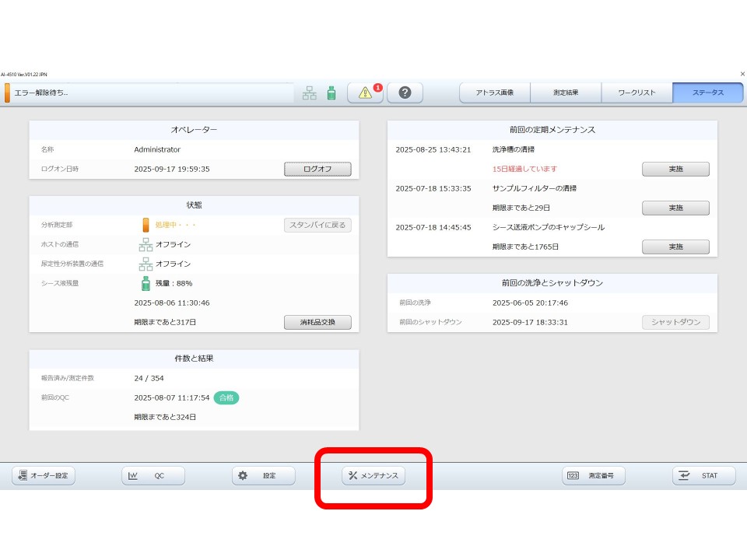Open メンテナンス from the bottom toolbar

tap(373, 476)
